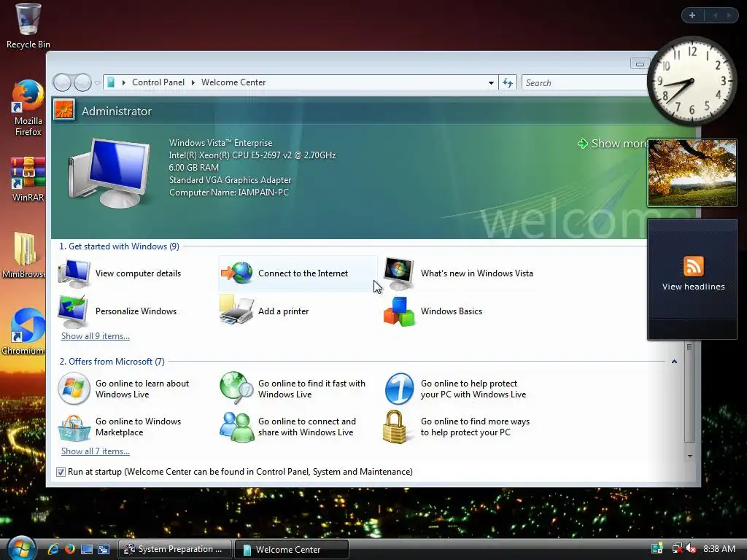The image size is (747, 560).
Task: Click the Connect to the Internet globe icon
Action: click(236, 273)
